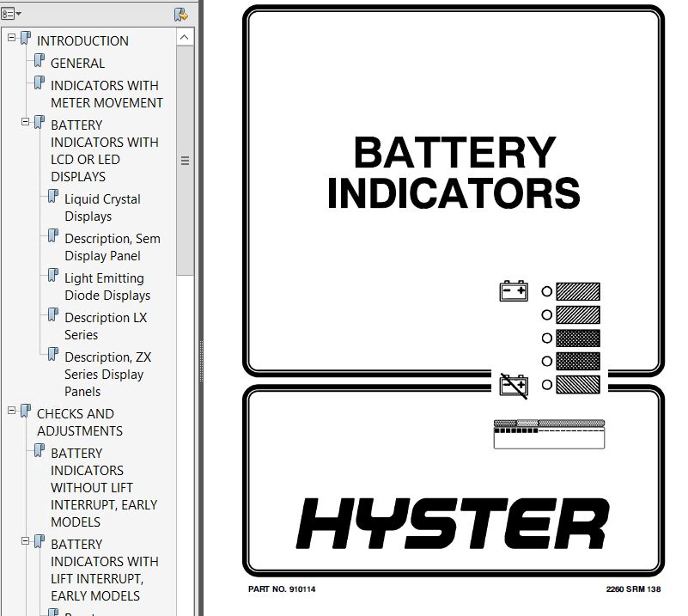Click the CHECKS AND ADJUSTMENTS bookmark icon
This screenshot has width=688, height=616.
[x=26, y=412]
